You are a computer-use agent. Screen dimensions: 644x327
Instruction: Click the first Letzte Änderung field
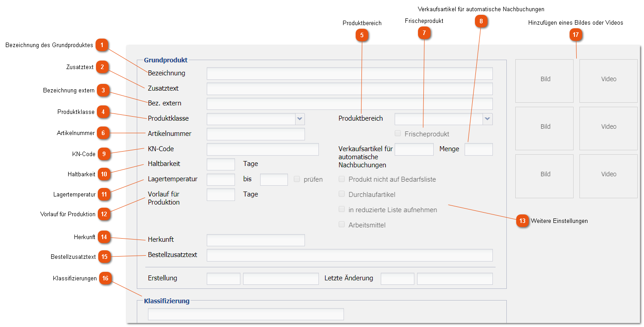[397, 279]
